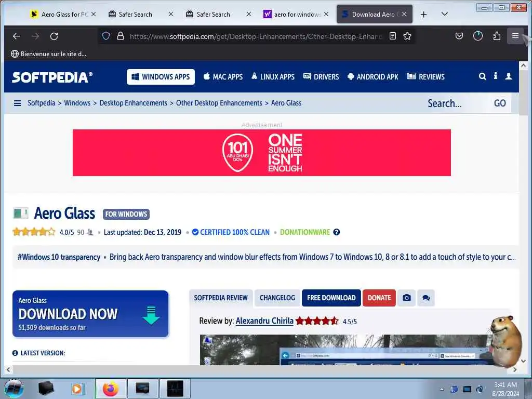Click the #Windows 10 transparency tag

59,257
